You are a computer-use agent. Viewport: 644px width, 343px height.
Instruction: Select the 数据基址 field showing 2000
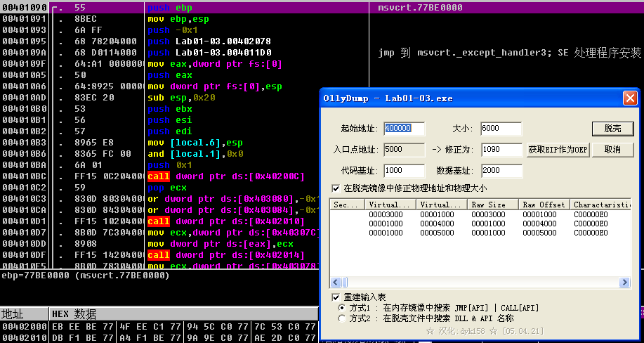pos(501,171)
